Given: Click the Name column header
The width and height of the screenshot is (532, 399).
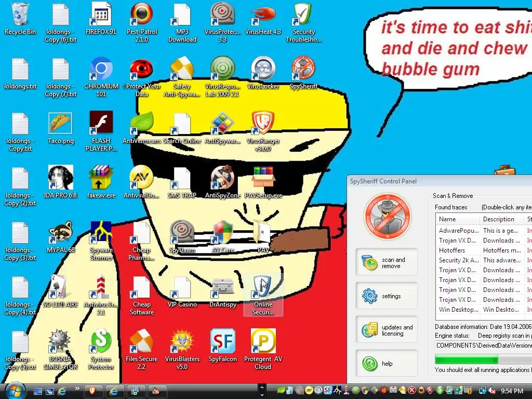Looking at the screenshot, I should coord(458,219).
